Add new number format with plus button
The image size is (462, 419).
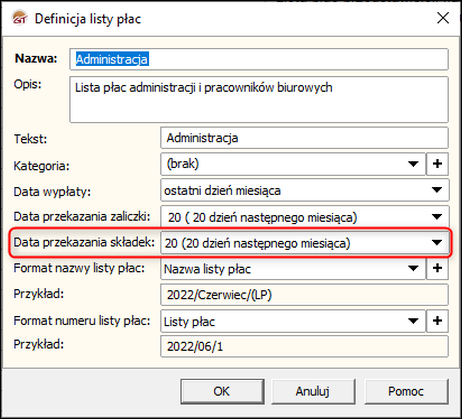(x=437, y=321)
